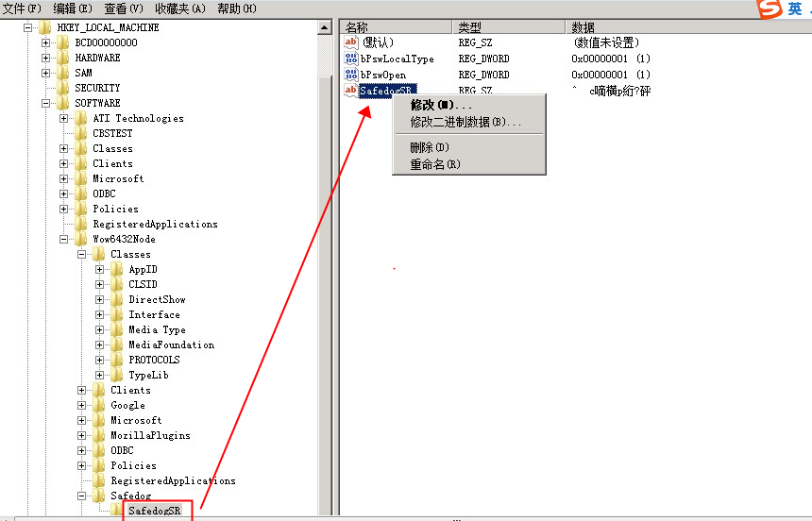Viewport: 812px width, 521px height.
Task: Click the (默认) default string value icon
Action: coord(351,42)
